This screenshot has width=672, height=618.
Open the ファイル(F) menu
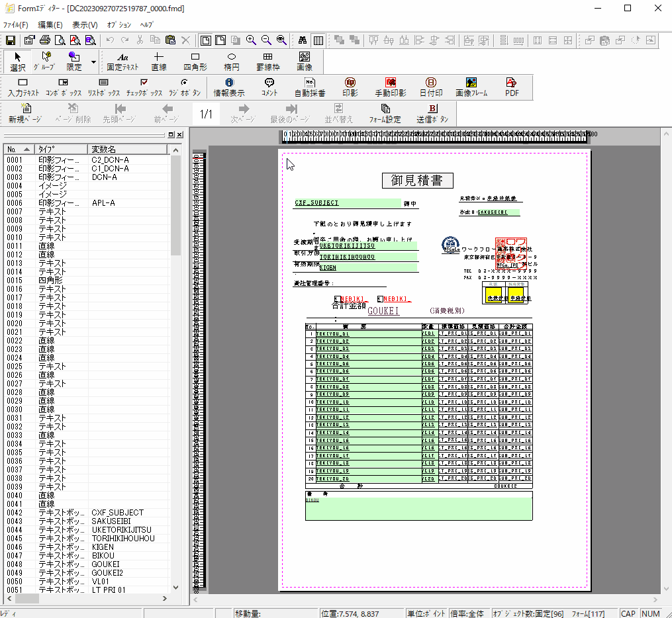coord(15,25)
